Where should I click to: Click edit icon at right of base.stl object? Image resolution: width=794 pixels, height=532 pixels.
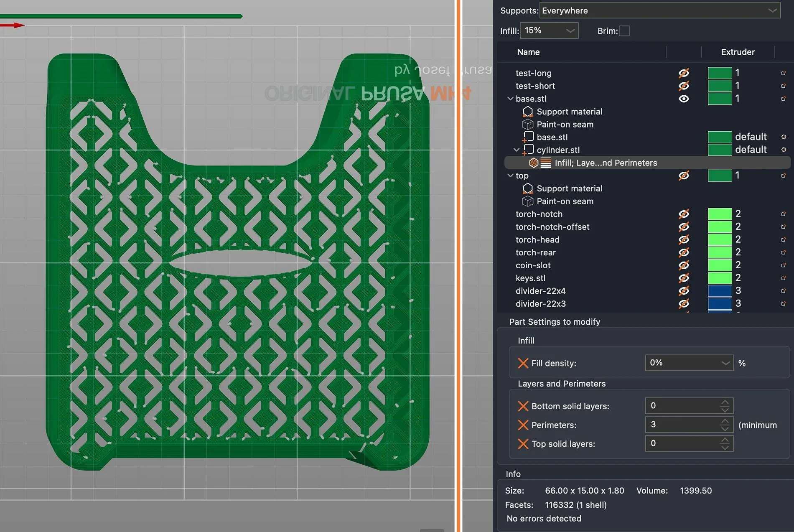click(783, 99)
